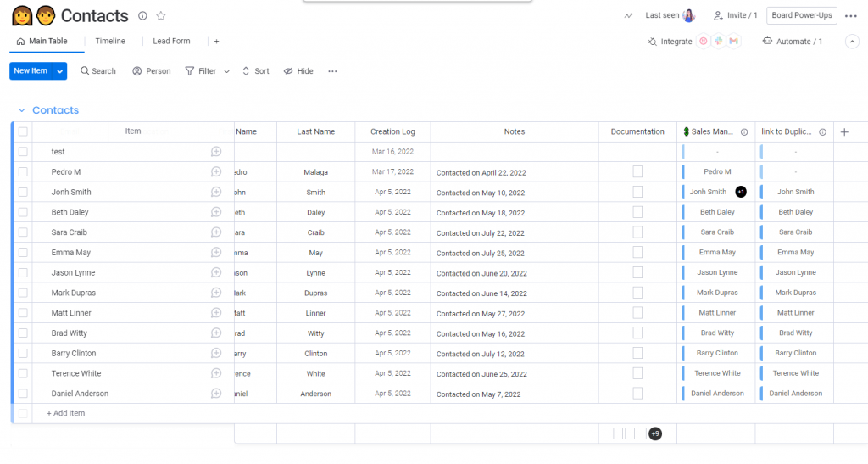Image resolution: width=868 pixels, height=464 pixels.
Task: Open the board activity trend icon
Action: click(628, 15)
